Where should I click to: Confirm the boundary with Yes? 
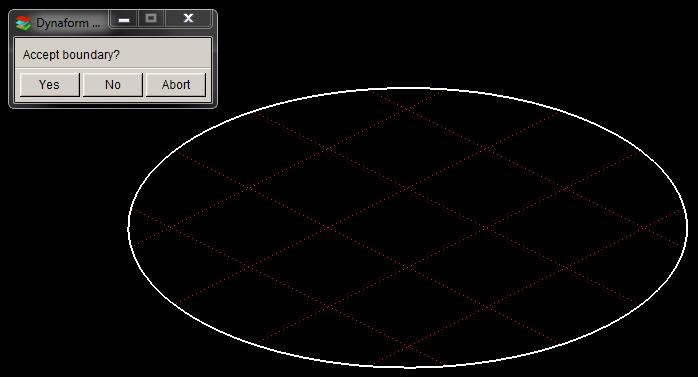[x=49, y=85]
